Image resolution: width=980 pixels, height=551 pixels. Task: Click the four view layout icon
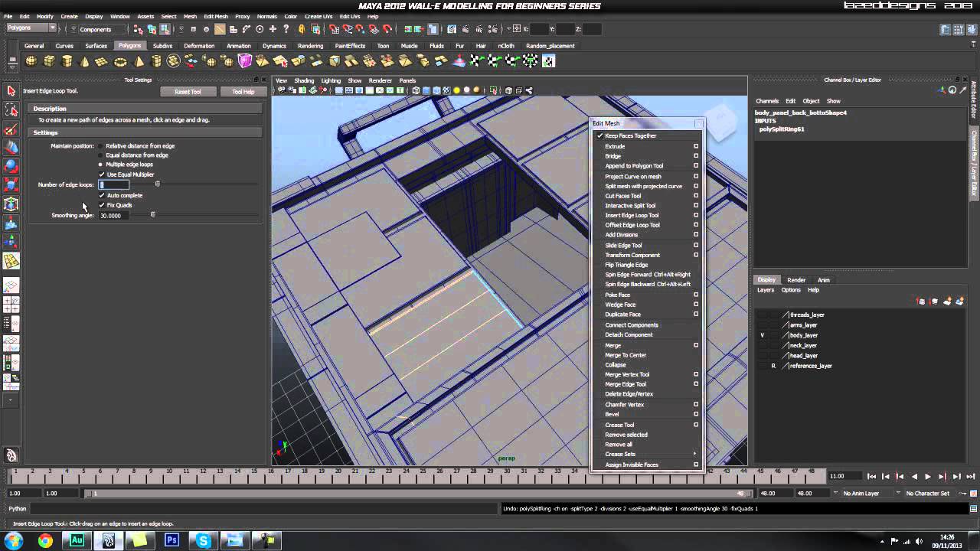(11, 304)
